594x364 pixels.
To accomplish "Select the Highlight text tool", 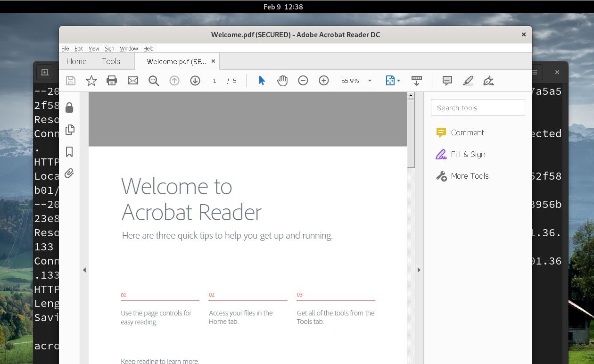I will (x=467, y=81).
